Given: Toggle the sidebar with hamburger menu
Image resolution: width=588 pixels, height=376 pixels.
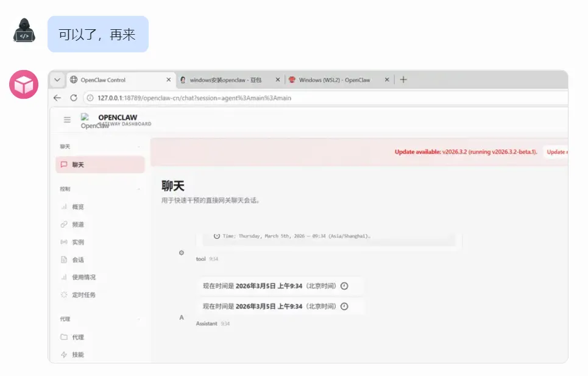Looking at the screenshot, I should (66, 120).
